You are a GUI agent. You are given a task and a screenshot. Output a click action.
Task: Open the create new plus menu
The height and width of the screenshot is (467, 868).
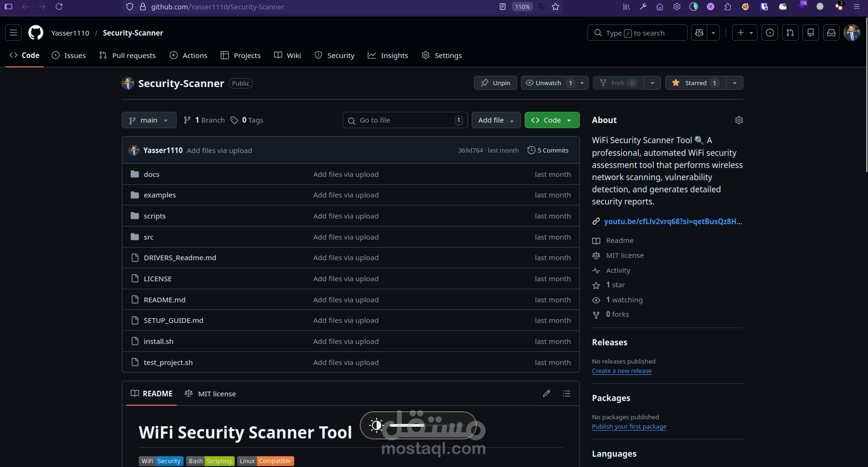745,33
